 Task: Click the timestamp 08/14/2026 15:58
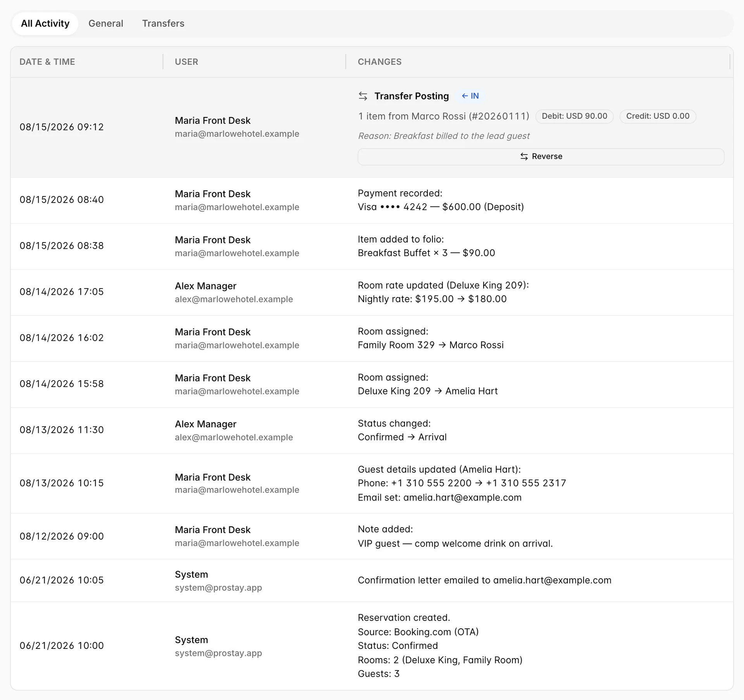[62, 384]
